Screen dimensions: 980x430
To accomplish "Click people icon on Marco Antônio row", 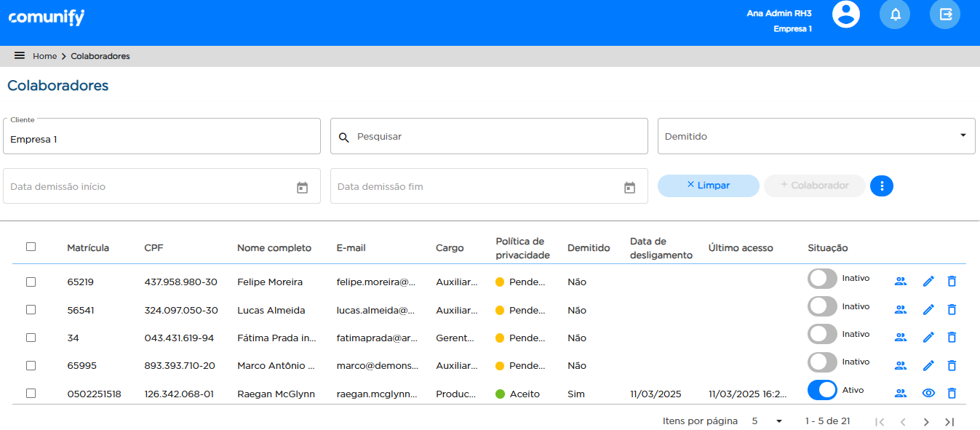I will click(x=900, y=365).
